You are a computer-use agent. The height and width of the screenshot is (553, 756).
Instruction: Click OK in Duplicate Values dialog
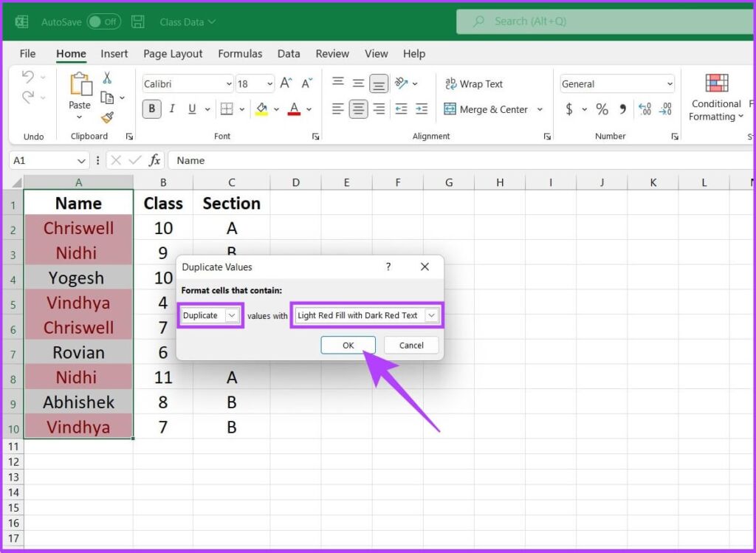coord(348,345)
